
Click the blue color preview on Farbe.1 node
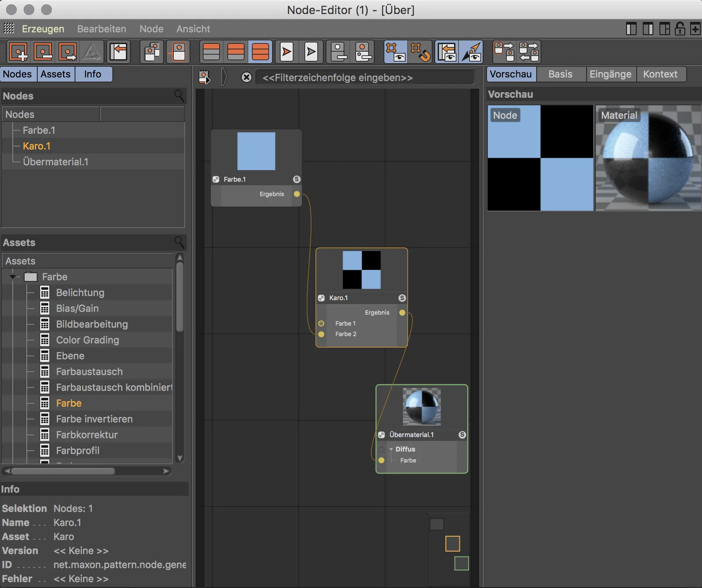tap(256, 151)
